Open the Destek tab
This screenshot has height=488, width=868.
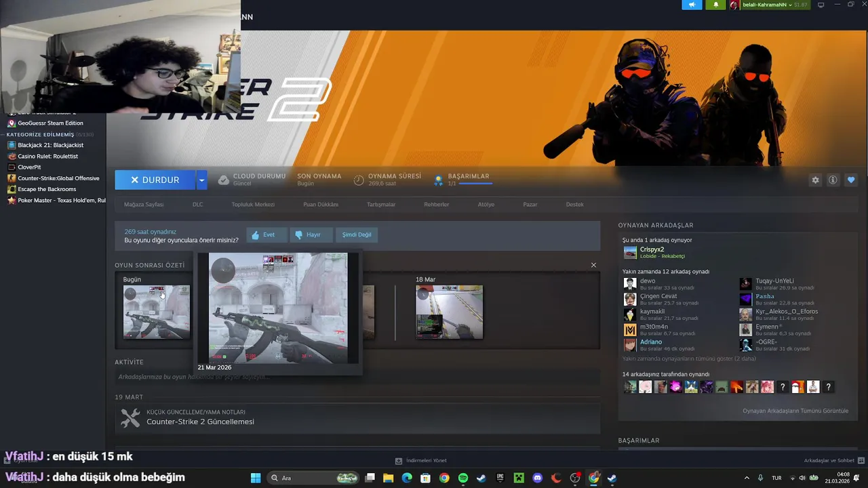point(575,204)
